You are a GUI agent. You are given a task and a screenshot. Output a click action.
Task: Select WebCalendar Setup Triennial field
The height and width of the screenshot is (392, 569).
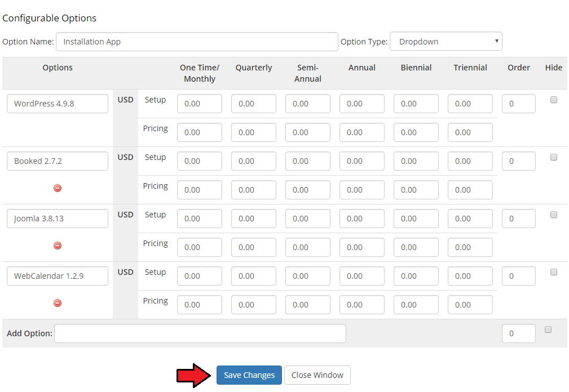470,276
